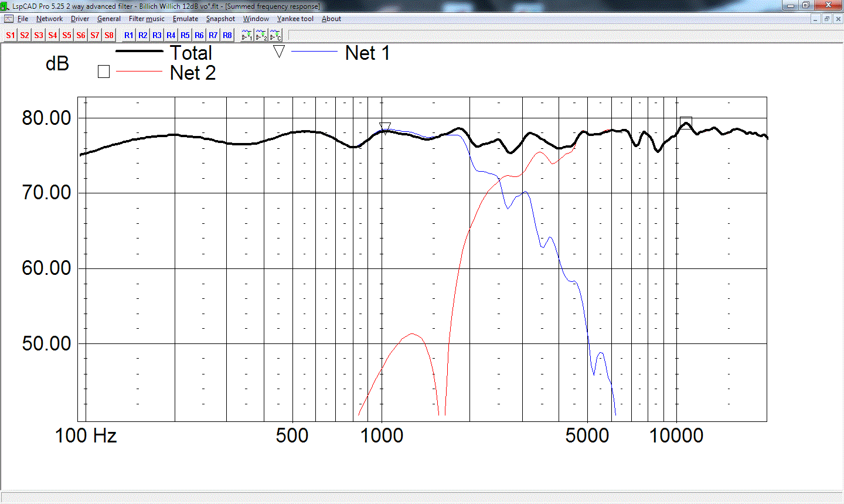Screen dimensions: 844x504
Task: Click the R1 recall snapshot button
Action: click(129, 35)
